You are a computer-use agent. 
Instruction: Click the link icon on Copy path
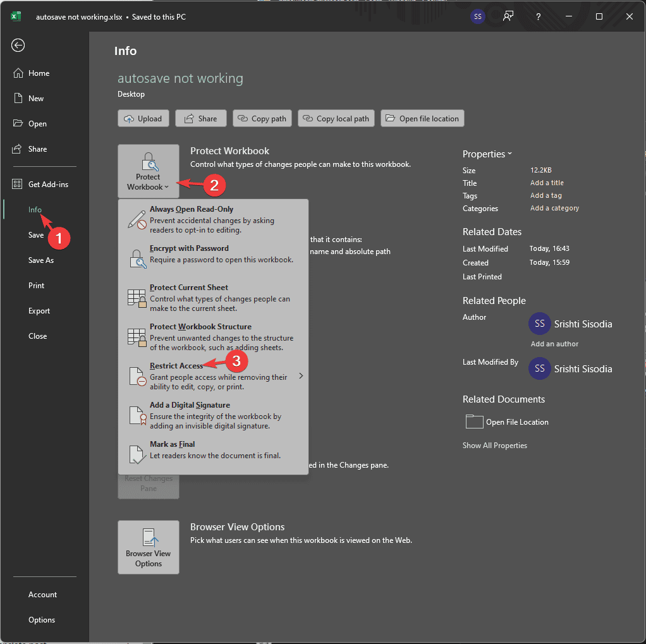click(243, 118)
